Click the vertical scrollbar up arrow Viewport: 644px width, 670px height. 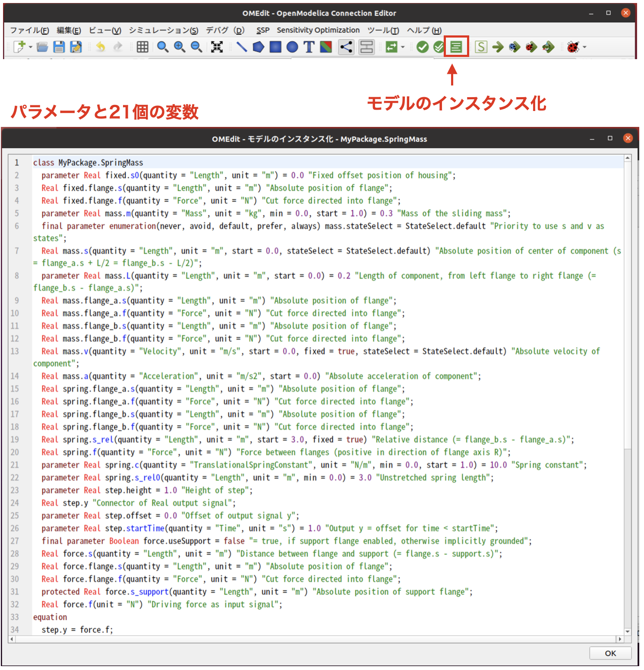628,158
